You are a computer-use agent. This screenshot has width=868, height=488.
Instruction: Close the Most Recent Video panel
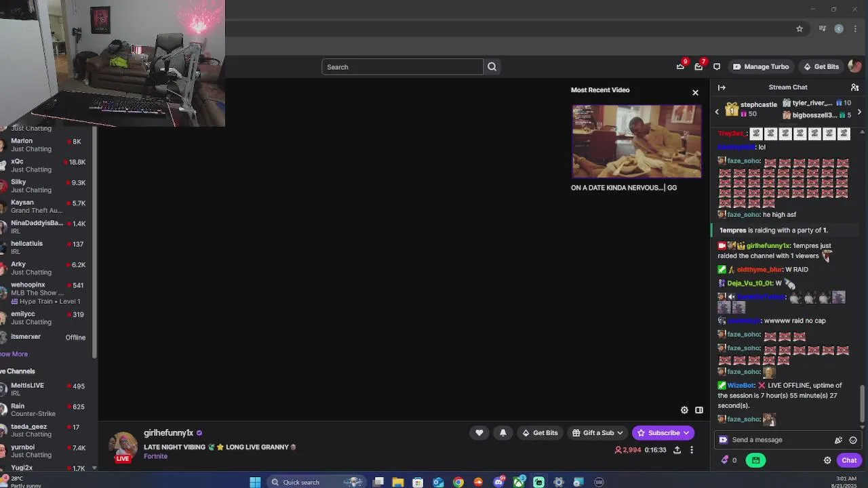pos(695,93)
